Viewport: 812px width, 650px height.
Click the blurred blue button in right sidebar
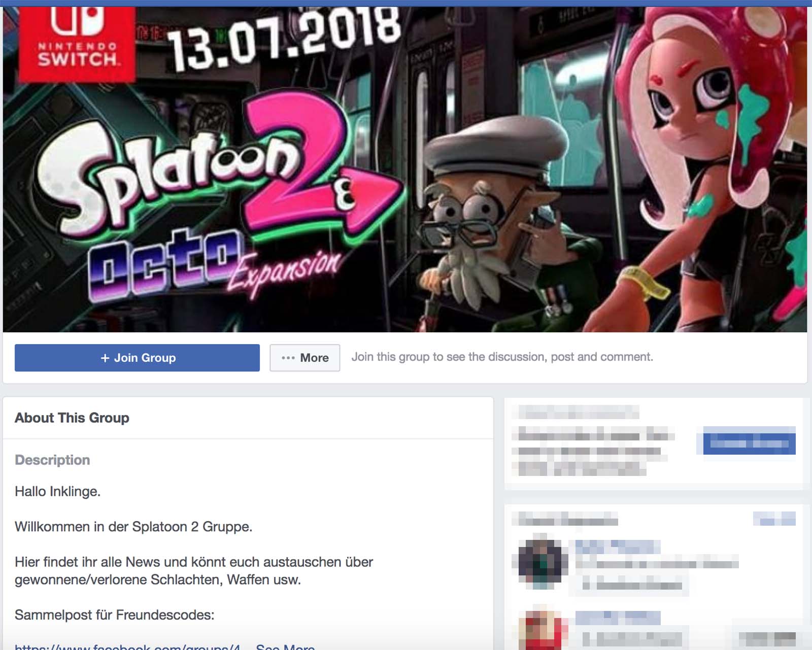click(749, 440)
